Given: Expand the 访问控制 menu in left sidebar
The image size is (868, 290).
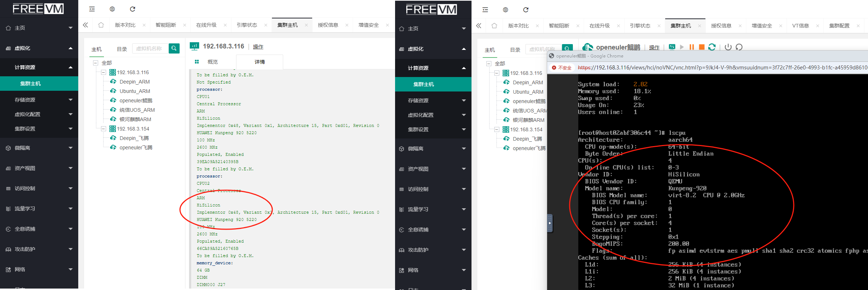Looking at the screenshot, I should 39,188.
